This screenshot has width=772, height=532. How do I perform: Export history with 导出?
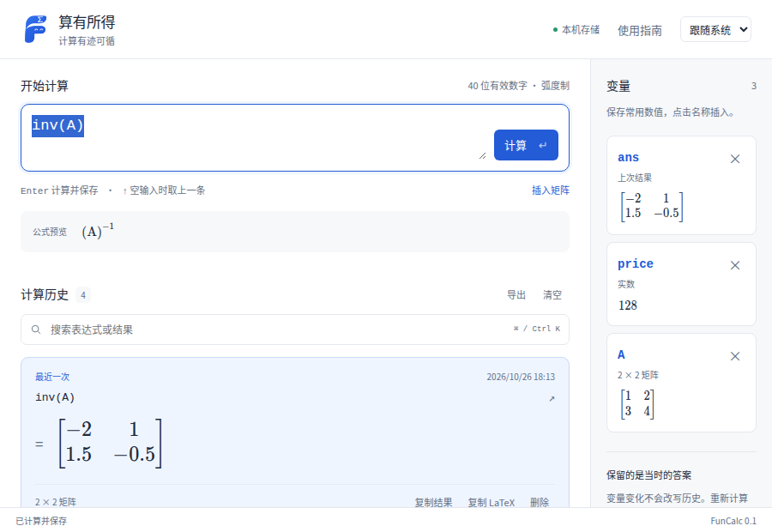coord(516,294)
